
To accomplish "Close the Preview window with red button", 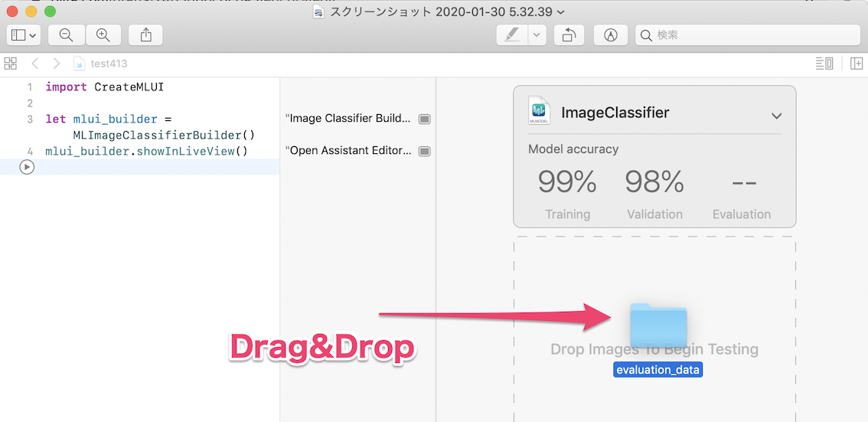I will [x=12, y=11].
